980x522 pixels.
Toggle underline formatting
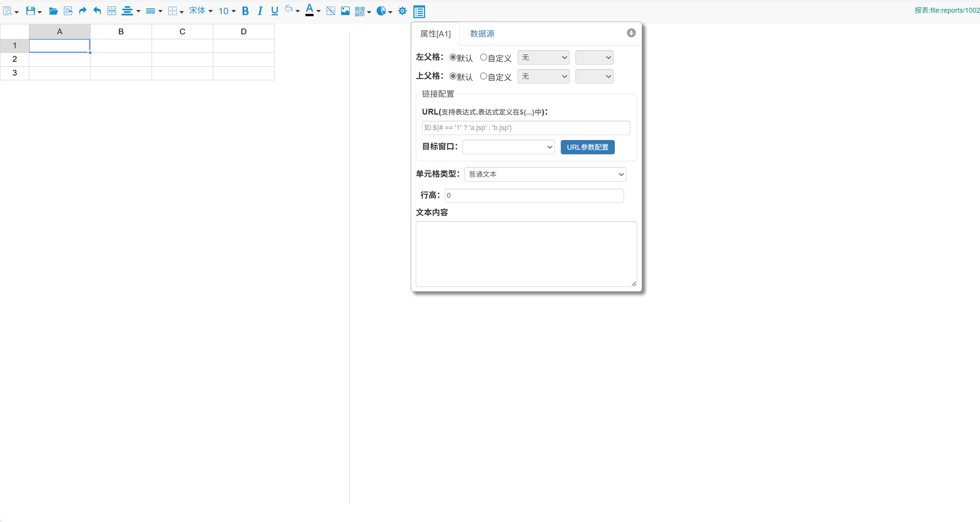(x=275, y=11)
